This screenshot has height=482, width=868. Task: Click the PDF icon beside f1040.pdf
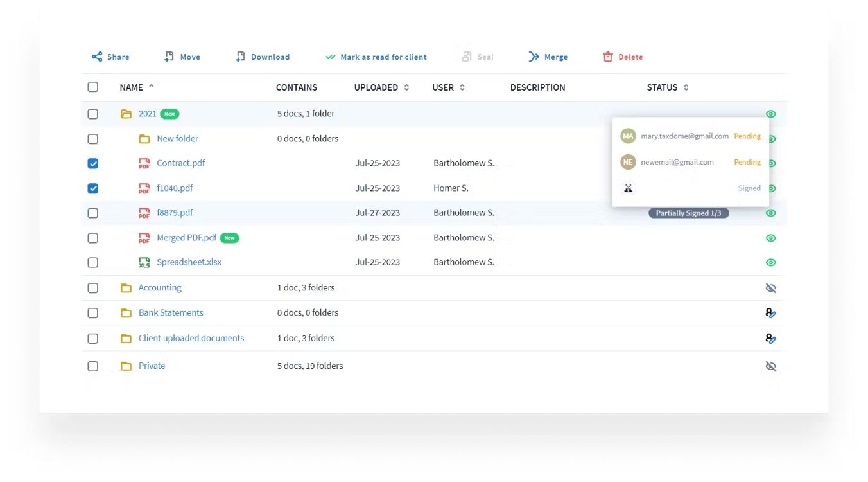tap(144, 189)
